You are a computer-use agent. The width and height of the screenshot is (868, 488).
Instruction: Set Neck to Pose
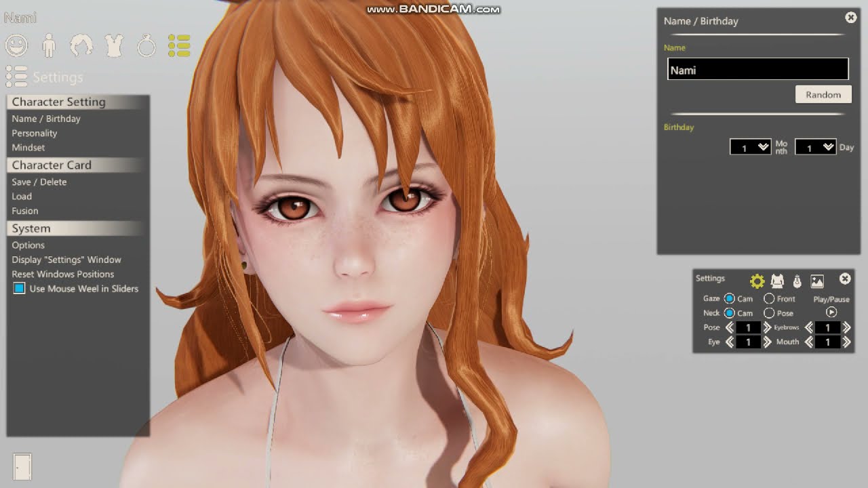[x=769, y=313]
